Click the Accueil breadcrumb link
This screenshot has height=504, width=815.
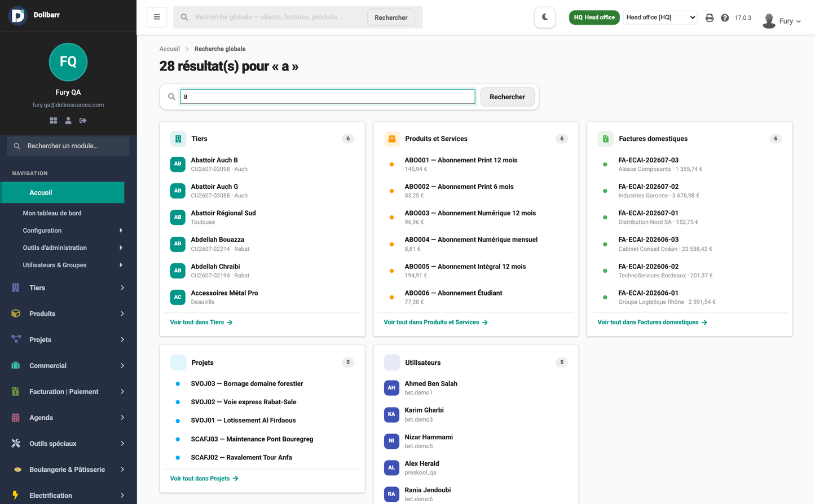(x=169, y=49)
